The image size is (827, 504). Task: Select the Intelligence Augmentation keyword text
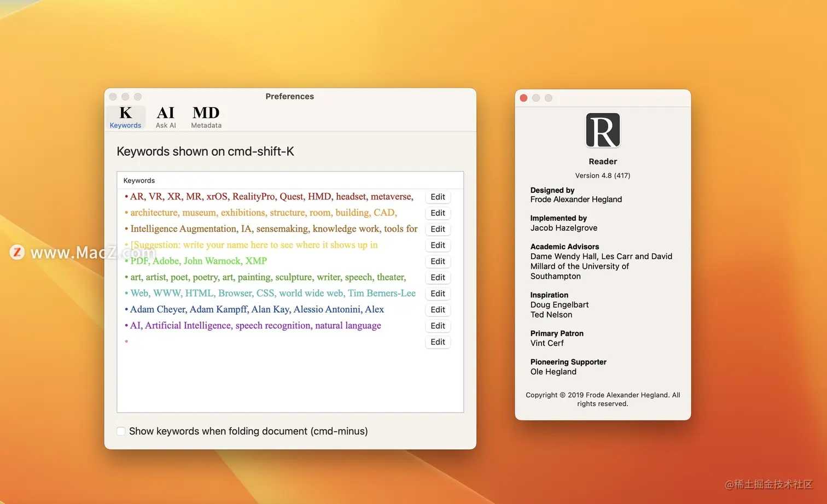coord(274,229)
